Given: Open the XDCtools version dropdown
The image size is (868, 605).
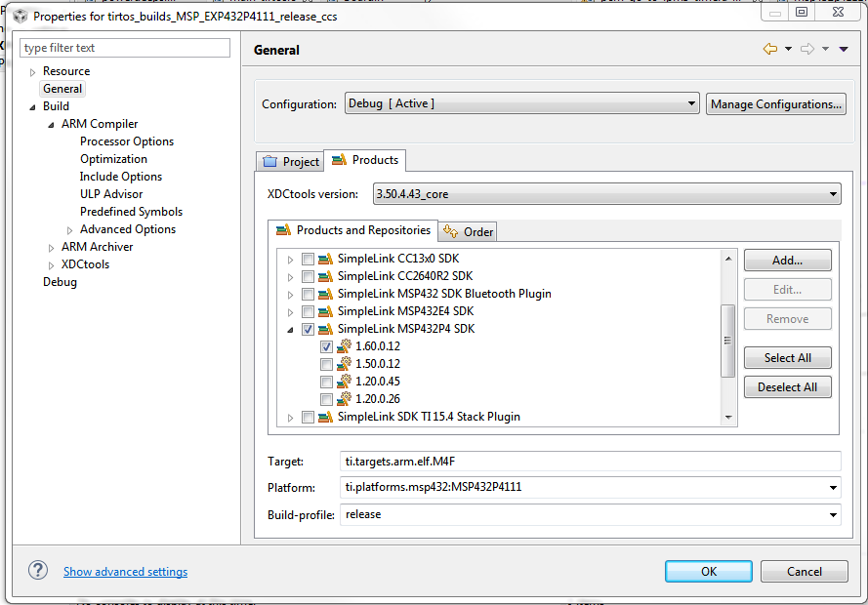Looking at the screenshot, I should click(606, 194).
